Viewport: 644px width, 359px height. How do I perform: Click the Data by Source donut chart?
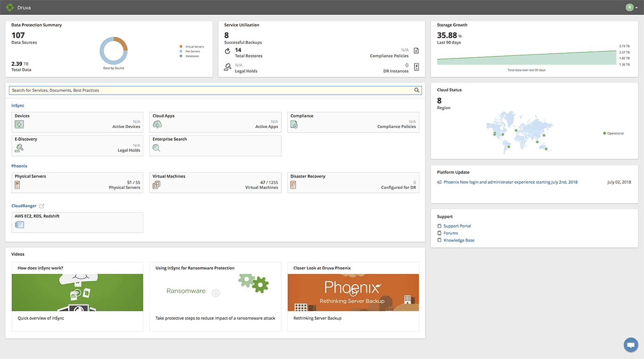point(114,51)
